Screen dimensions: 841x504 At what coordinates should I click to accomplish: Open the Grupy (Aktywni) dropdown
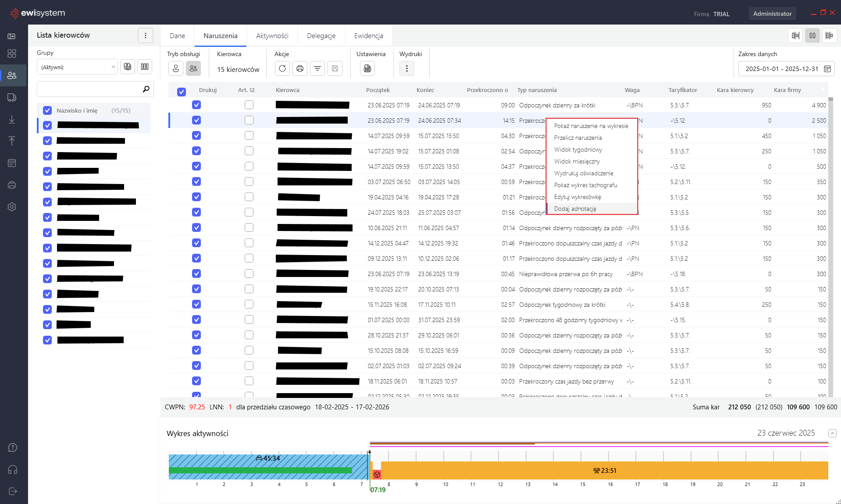77,67
